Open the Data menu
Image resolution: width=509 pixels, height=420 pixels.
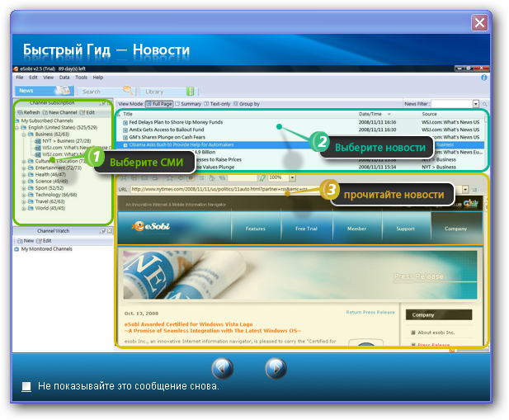[64, 78]
